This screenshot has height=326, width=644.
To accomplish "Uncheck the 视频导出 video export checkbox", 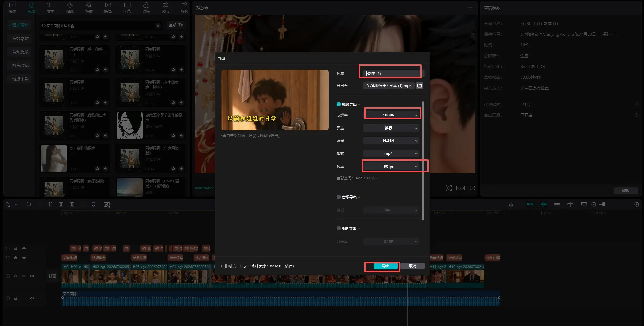I will pos(339,104).
